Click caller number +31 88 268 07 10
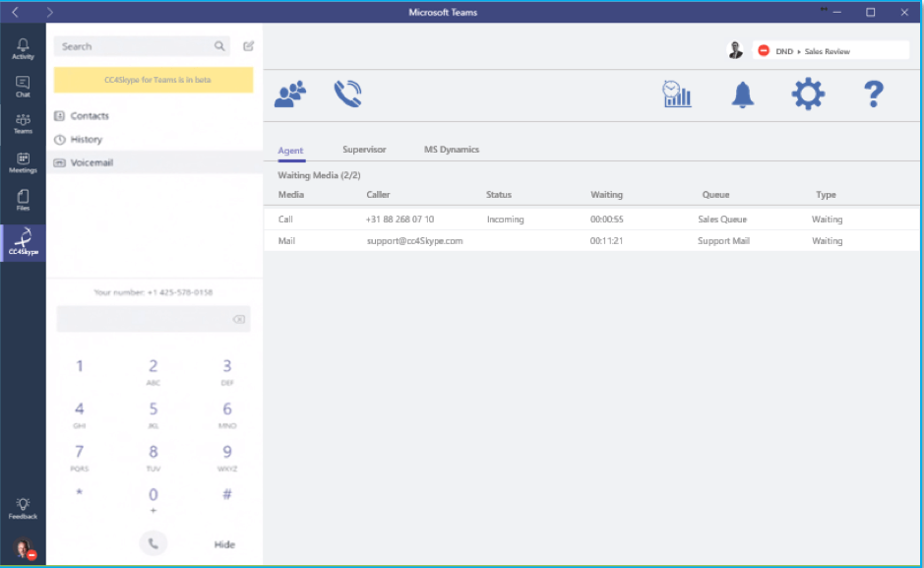Screen dimensions: 924x568 pos(400,220)
